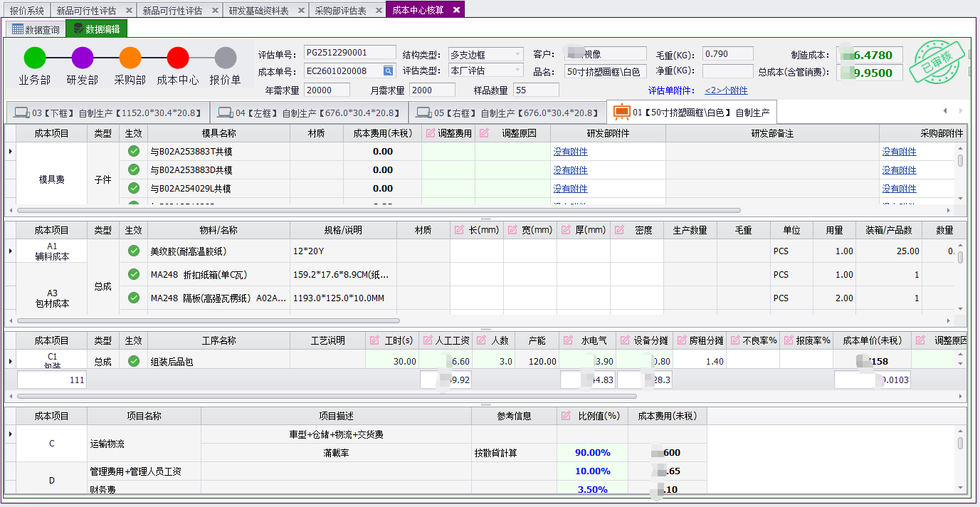
Task: Click the laptop icon on 05【右框】 tab
Action: coord(424,113)
